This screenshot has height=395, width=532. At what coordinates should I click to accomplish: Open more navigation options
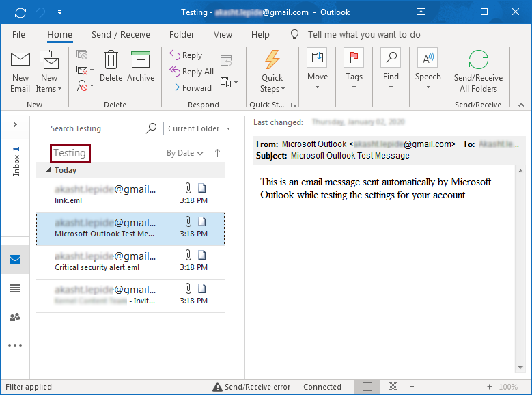(x=15, y=346)
